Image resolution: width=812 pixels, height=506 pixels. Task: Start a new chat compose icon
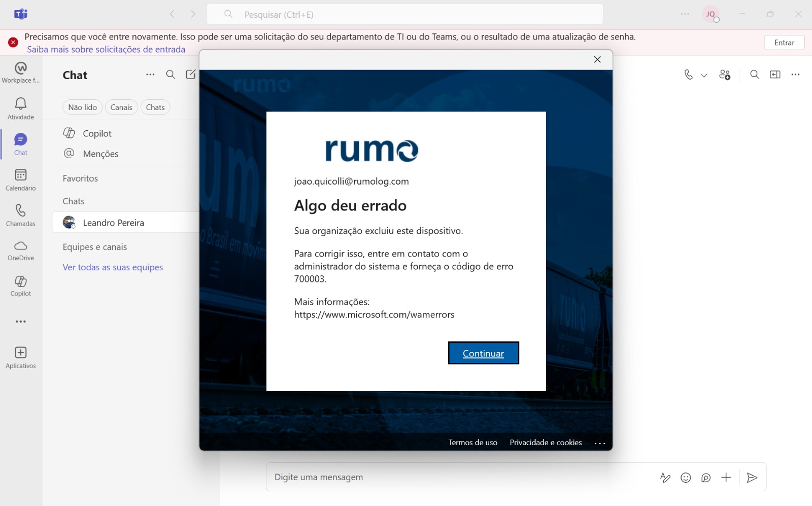coord(191,75)
